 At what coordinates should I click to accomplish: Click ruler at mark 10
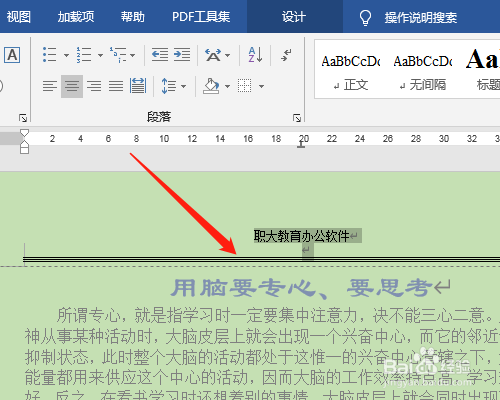click(164, 138)
